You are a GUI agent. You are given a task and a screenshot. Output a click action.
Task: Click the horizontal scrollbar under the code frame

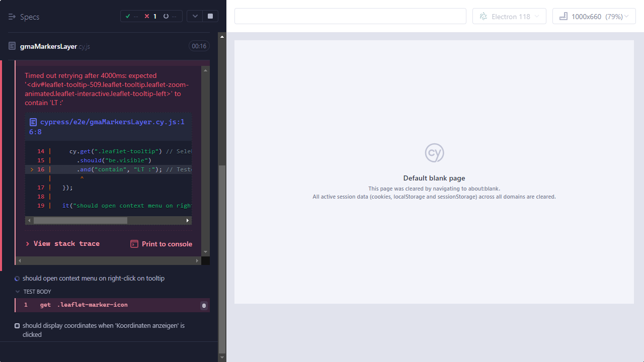tap(80, 220)
